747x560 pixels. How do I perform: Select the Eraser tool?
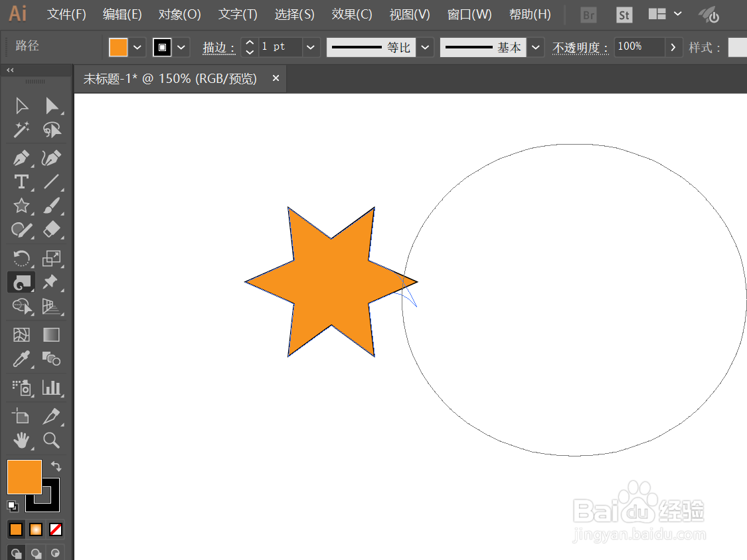(x=51, y=230)
